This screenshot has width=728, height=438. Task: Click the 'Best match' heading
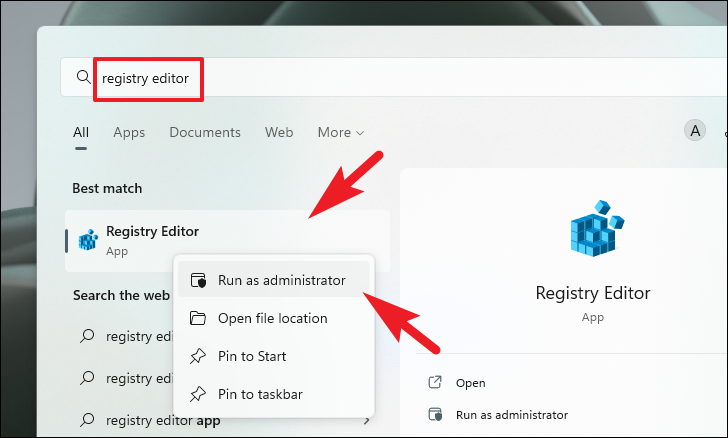pos(107,188)
